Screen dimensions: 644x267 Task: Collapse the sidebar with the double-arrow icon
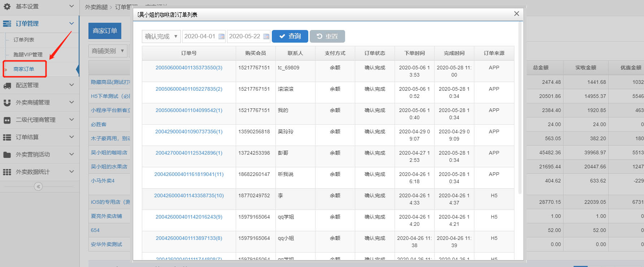(38, 186)
